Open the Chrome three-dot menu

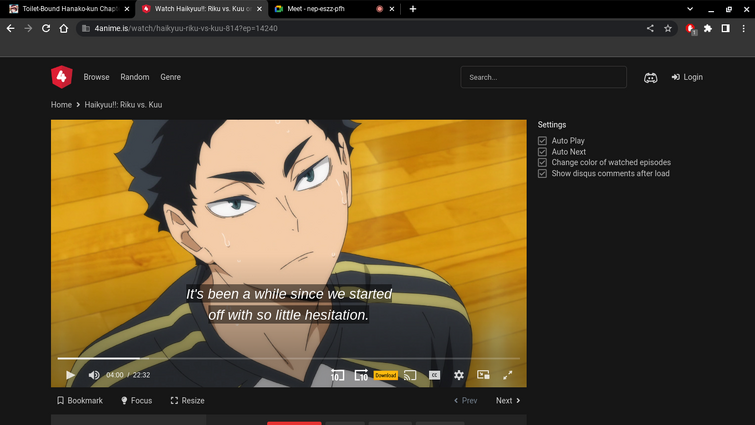click(x=743, y=28)
